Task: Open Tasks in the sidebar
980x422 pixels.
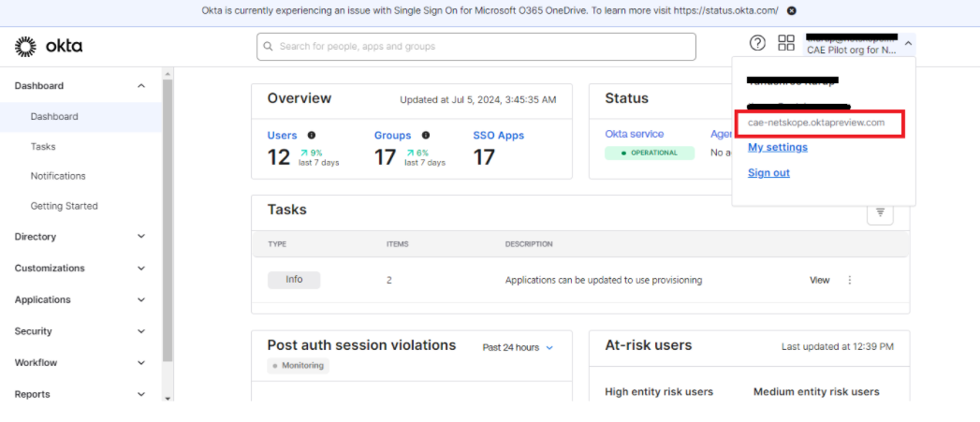Action: 43,146
